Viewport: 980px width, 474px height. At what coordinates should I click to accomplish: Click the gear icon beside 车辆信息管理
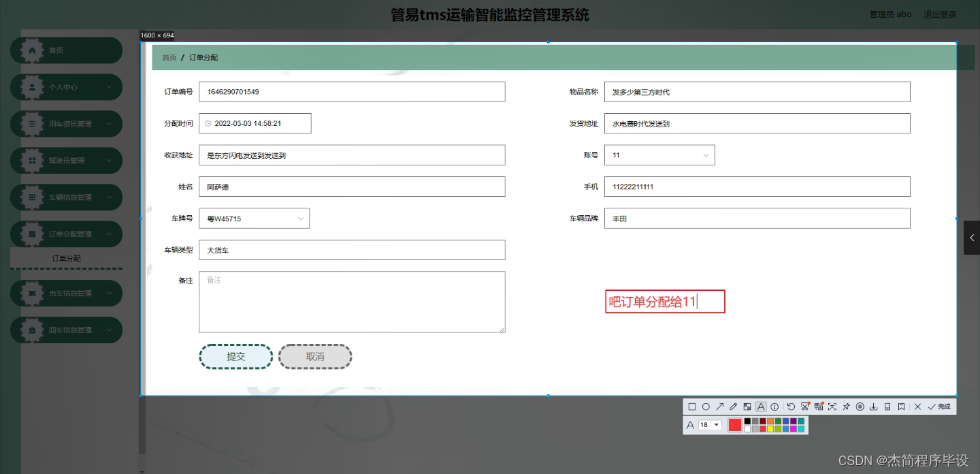32,197
